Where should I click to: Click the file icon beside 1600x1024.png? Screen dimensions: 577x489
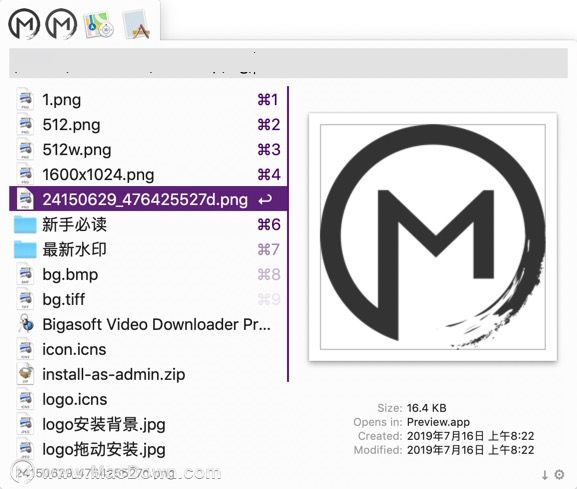[x=25, y=174]
